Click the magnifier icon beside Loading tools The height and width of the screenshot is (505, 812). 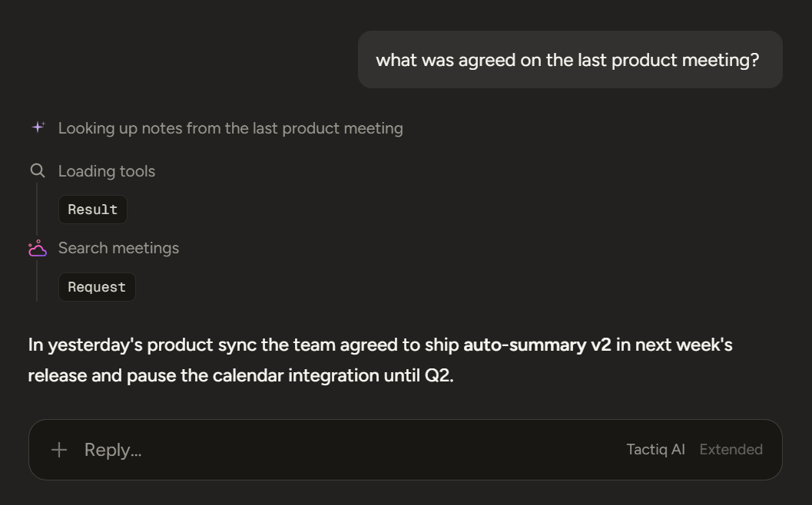(38, 170)
